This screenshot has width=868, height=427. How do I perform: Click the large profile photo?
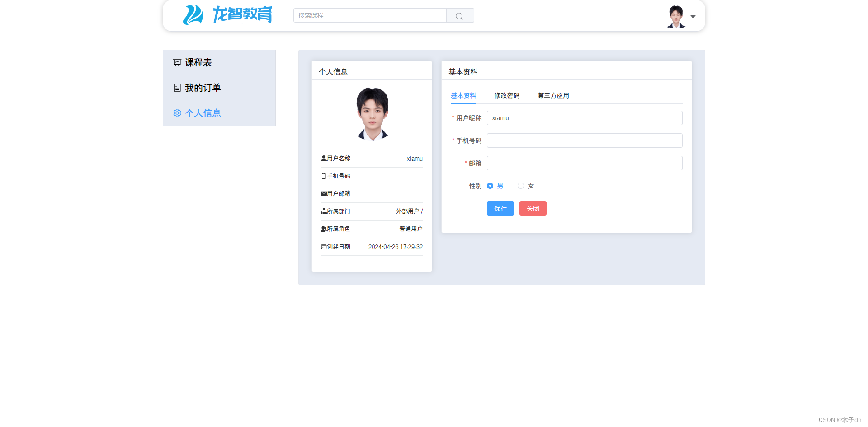(372, 114)
